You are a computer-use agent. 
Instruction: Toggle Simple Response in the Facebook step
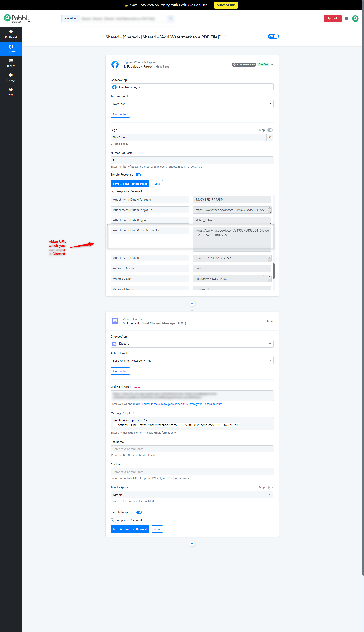coord(138,175)
